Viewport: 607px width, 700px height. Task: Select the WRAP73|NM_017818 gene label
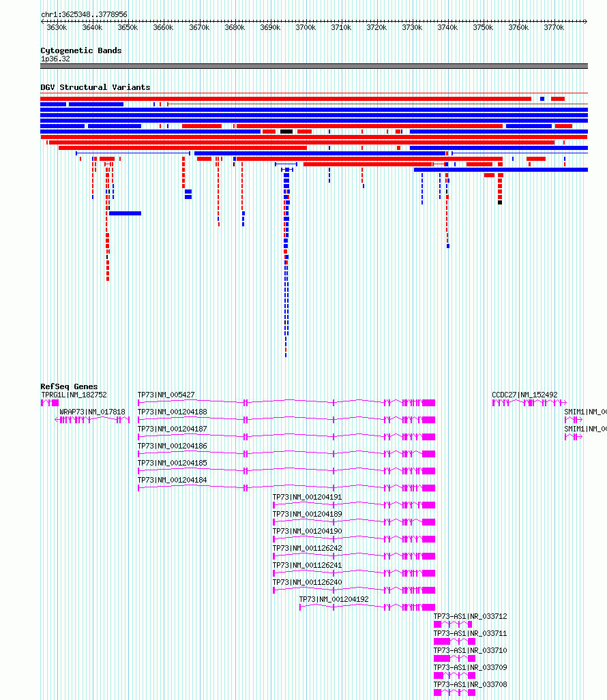[93, 412]
